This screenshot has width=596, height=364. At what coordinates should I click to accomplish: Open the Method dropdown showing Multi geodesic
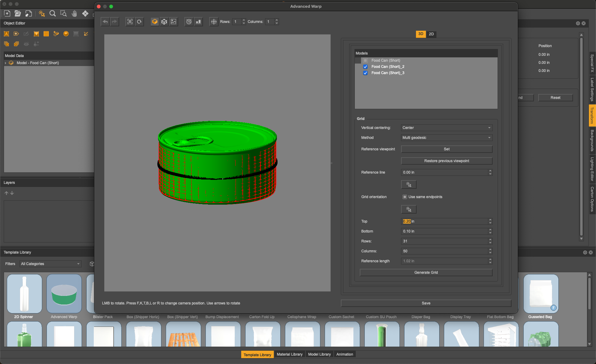(x=446, y=138)
